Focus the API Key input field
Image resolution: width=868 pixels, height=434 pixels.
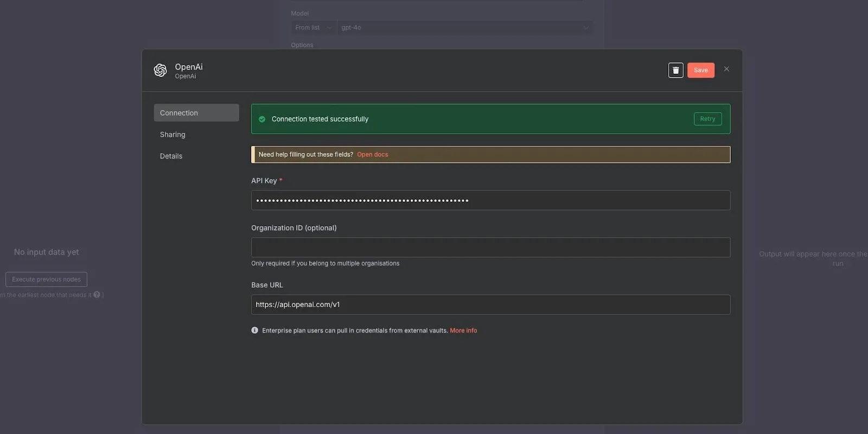click(x=490, y=200)
